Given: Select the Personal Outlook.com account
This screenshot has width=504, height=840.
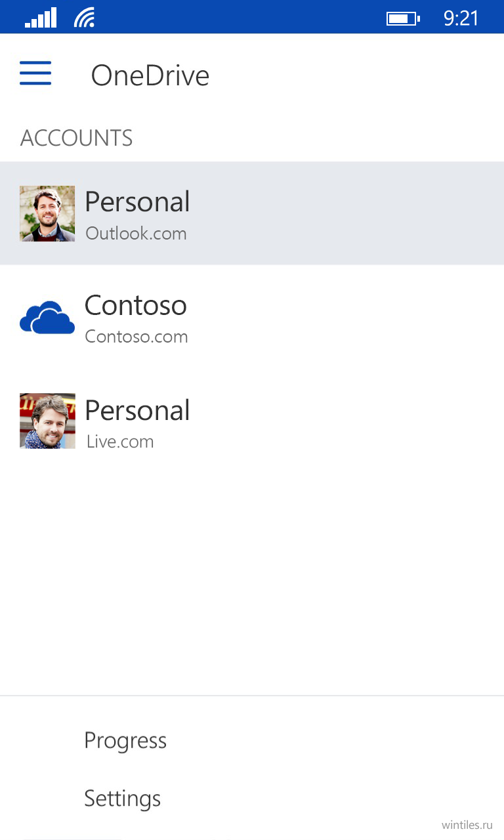Looking at the screenshot, I should (252, 213).
